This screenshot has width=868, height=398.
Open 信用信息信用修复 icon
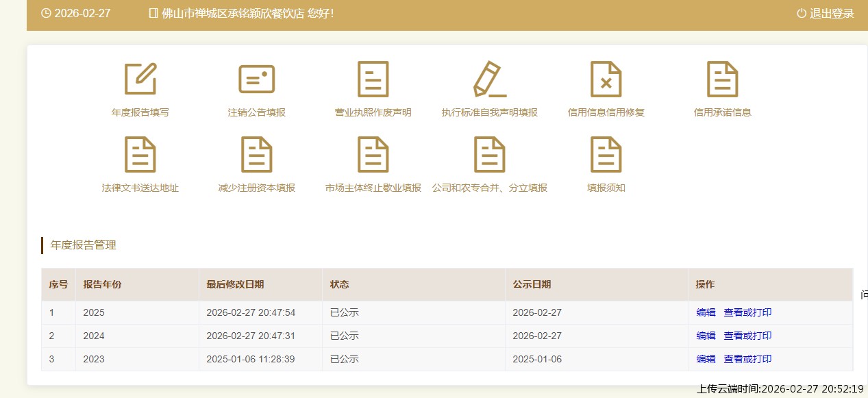click(x=606, y=79)
